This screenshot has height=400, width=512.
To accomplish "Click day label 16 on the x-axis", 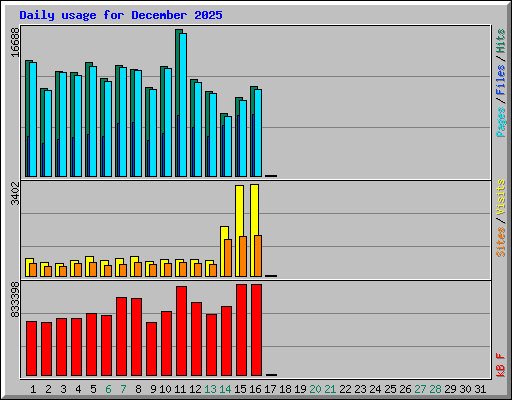I will tap(255, 389).
